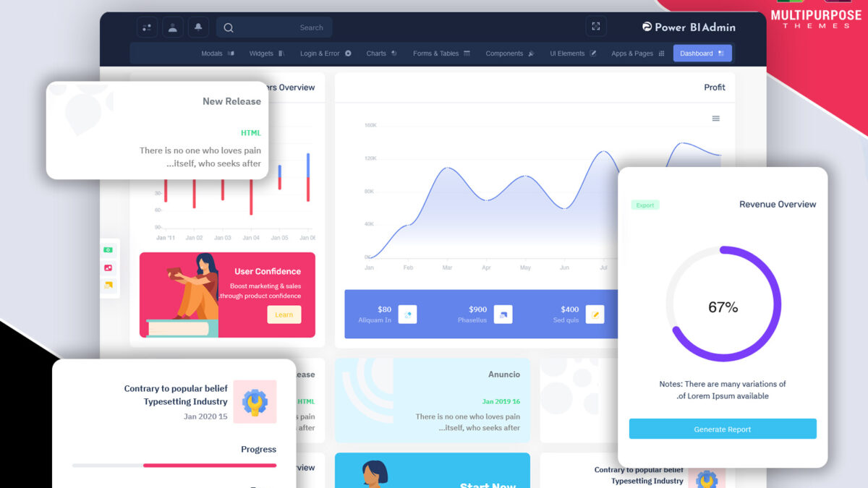Image resolution: width=868 pixels, height=488 pixels.
Task: Click the Start Now text on blue card
Action: point(488,484)
